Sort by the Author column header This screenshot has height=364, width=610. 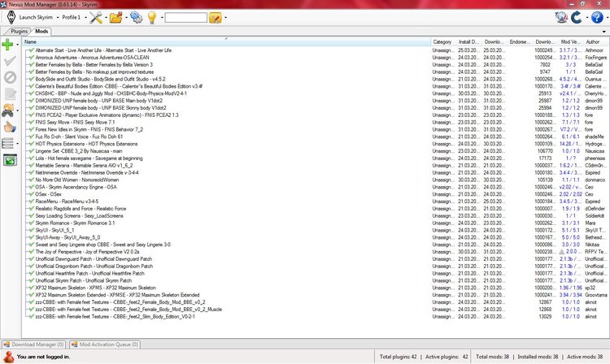point(596,41)
